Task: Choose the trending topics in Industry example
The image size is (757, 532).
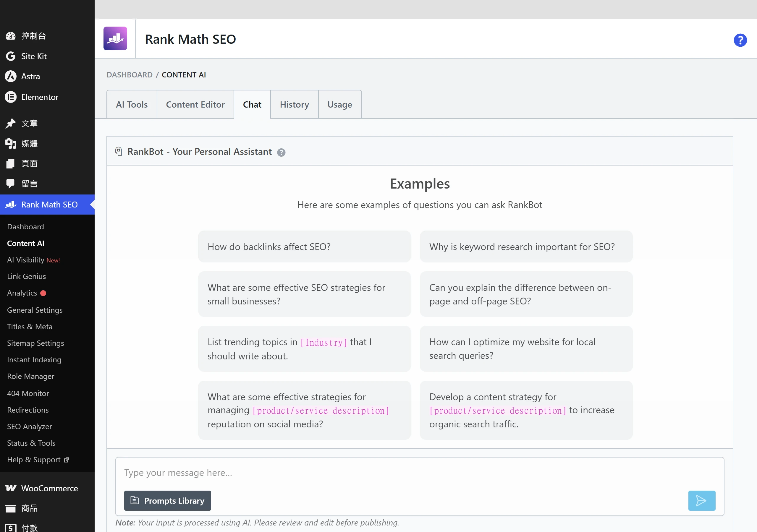Action: click(x=304, y=349)
